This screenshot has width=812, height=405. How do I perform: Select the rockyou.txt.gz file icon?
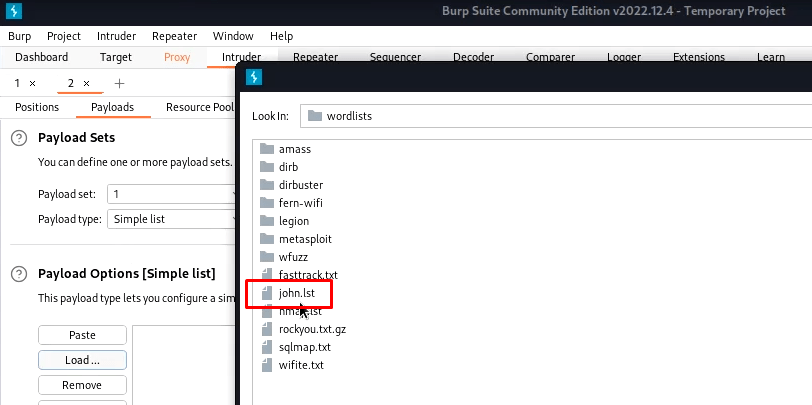click(x=267, y=329)
